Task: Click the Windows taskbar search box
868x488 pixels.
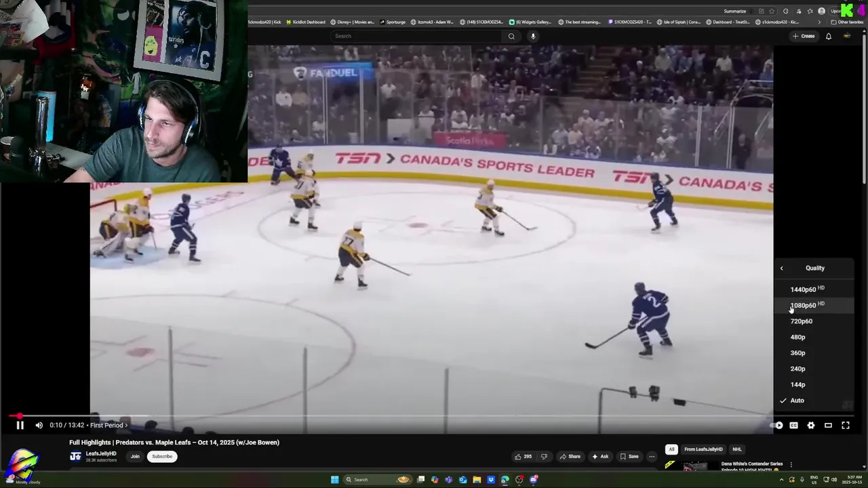Action: (378, 480)
